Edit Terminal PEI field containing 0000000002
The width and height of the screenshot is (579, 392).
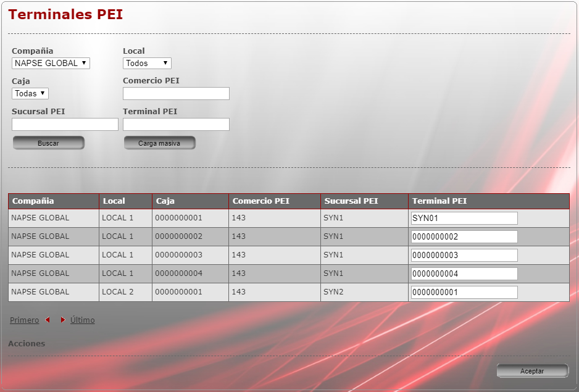464,236
